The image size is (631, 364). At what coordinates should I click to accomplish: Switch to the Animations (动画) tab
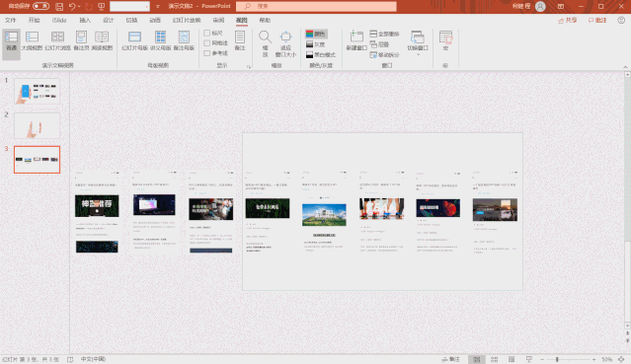(155, 20)
